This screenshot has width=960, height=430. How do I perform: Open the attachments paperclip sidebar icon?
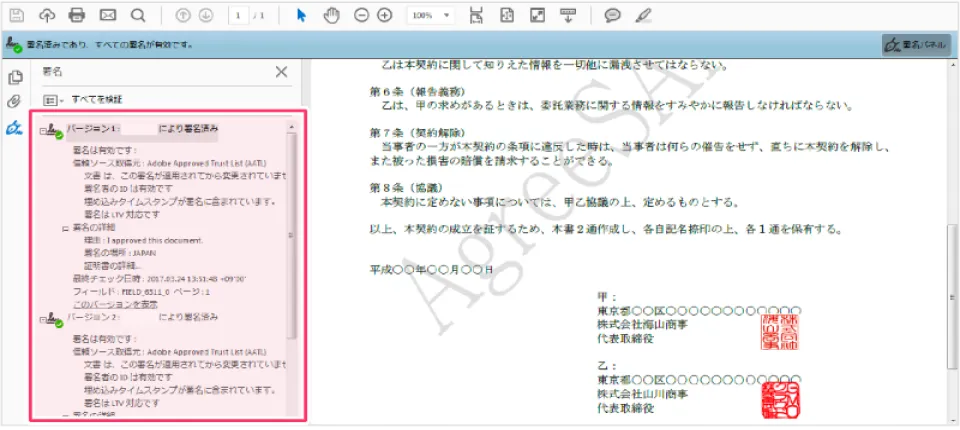point(15,102)
